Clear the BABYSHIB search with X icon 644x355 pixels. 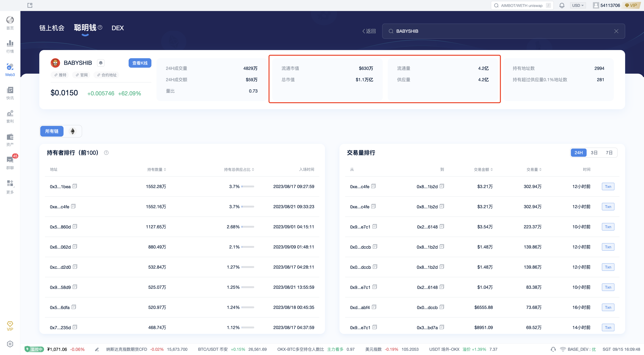616,31
